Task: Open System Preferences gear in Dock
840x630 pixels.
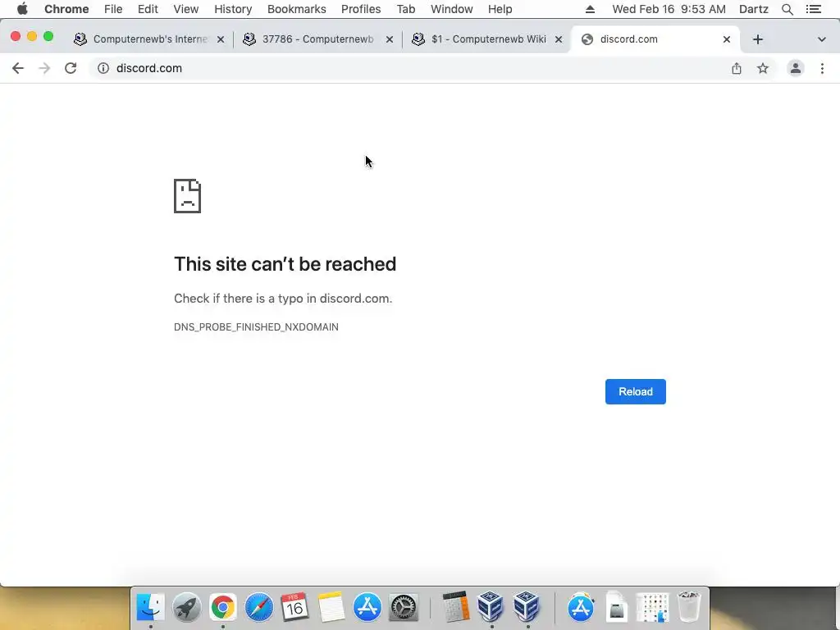Action: point(403,607)
